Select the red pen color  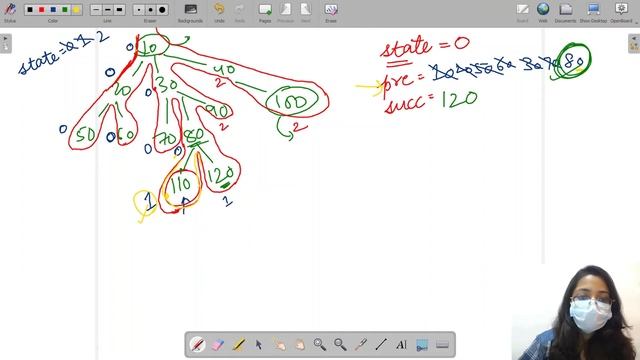(x=41, y=9)
